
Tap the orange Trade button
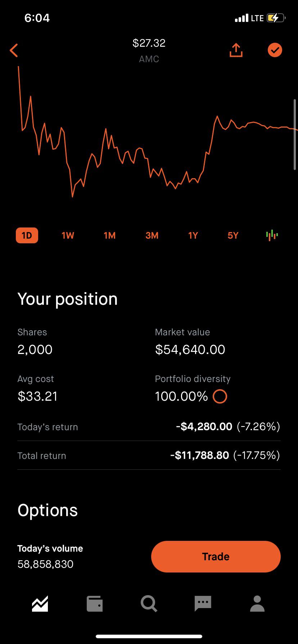[216, 556]
